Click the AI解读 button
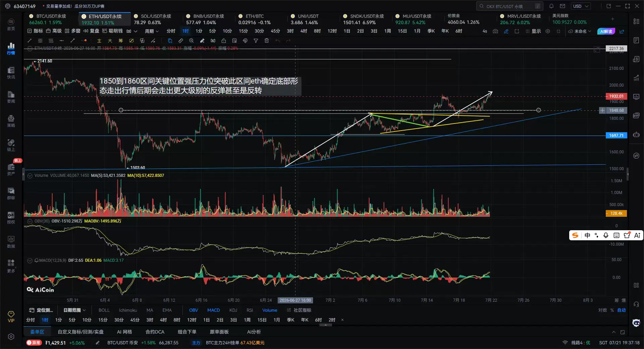644x349 pixels. 606,31
